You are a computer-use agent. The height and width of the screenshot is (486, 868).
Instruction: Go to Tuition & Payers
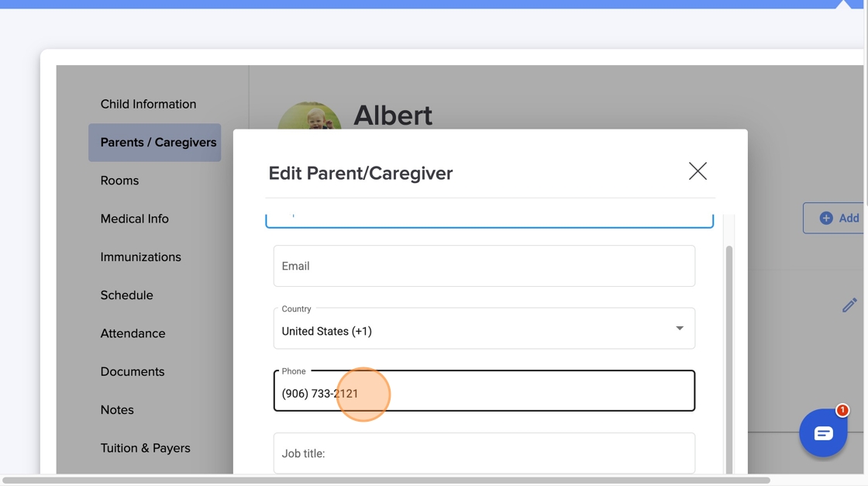click(x=145, y=448)
